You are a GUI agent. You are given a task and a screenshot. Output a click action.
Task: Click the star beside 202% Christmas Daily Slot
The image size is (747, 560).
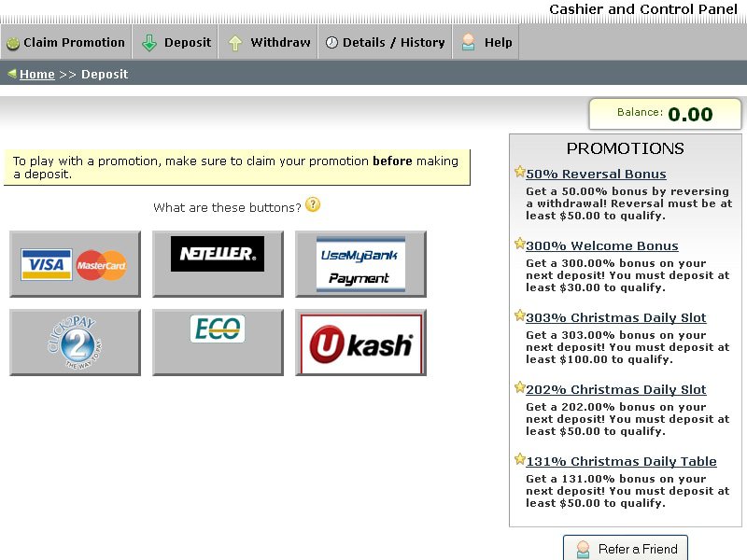[x=520, y=387]
